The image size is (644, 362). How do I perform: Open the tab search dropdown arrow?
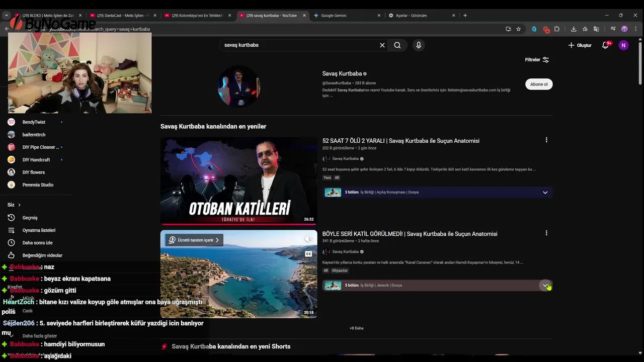pyautogui.click(x=6, y=16)
